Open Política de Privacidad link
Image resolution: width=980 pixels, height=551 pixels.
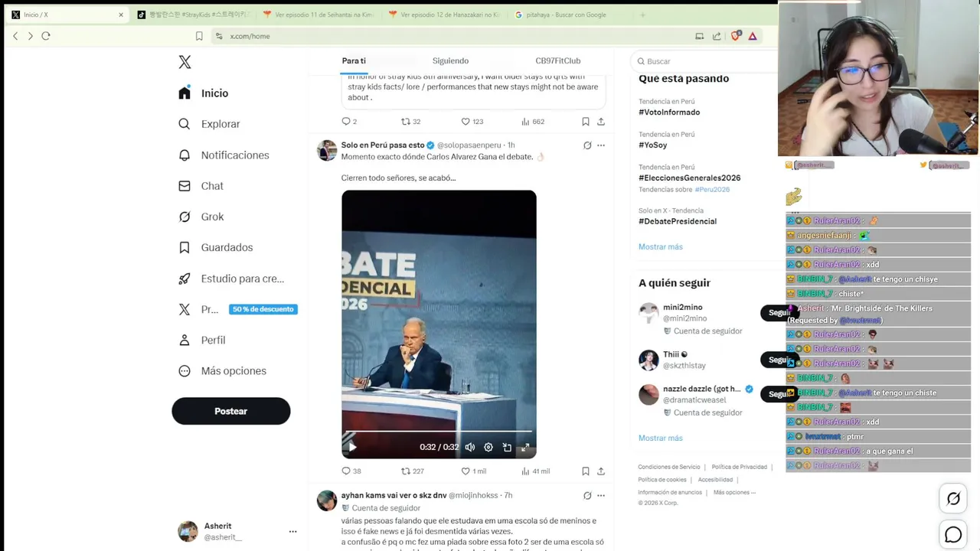pos(740,467)
